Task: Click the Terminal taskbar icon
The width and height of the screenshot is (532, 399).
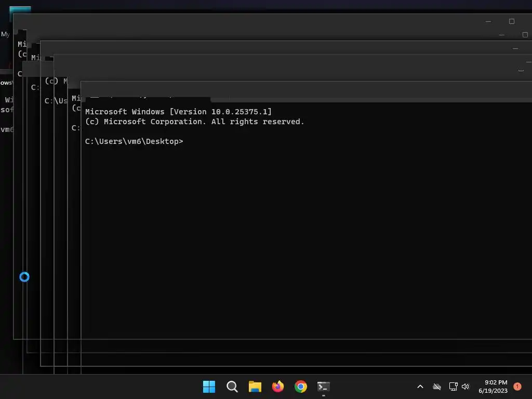Action: [323, 387]
